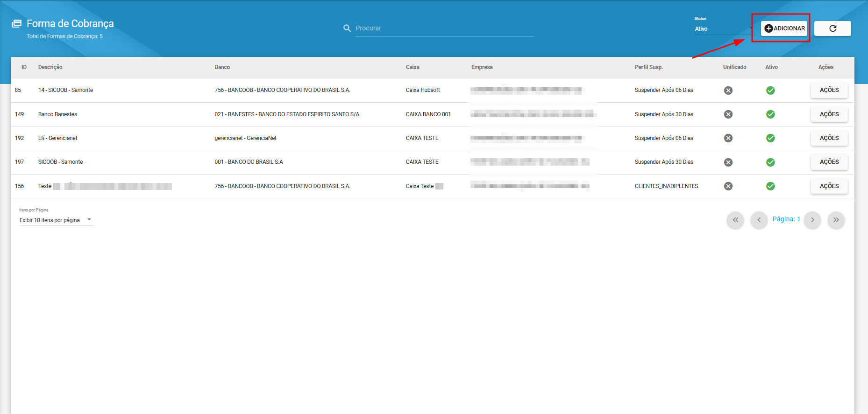Screen dimensions: 868x414
Task: Select description 14 - SICOOB - Samonte
Action: [65, 90]
